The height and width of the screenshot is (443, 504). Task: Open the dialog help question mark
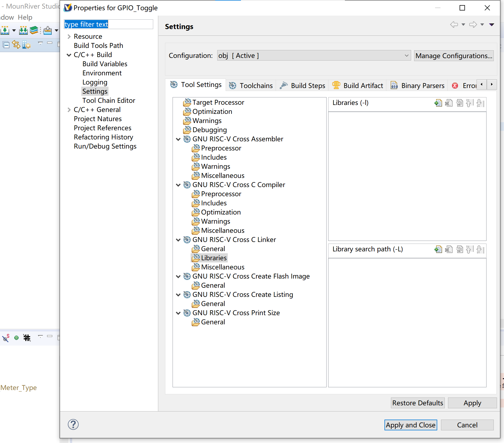coord(73,424)
